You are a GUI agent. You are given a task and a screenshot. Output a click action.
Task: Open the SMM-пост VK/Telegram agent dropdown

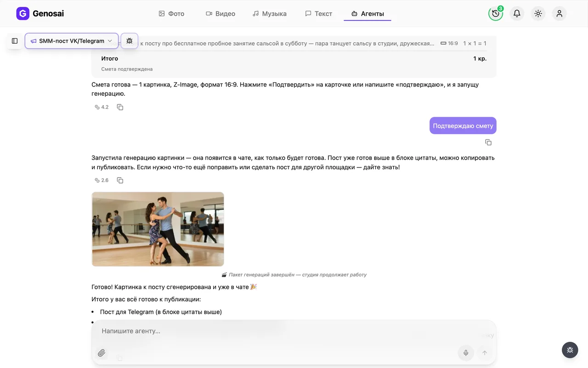coord(72,41)
